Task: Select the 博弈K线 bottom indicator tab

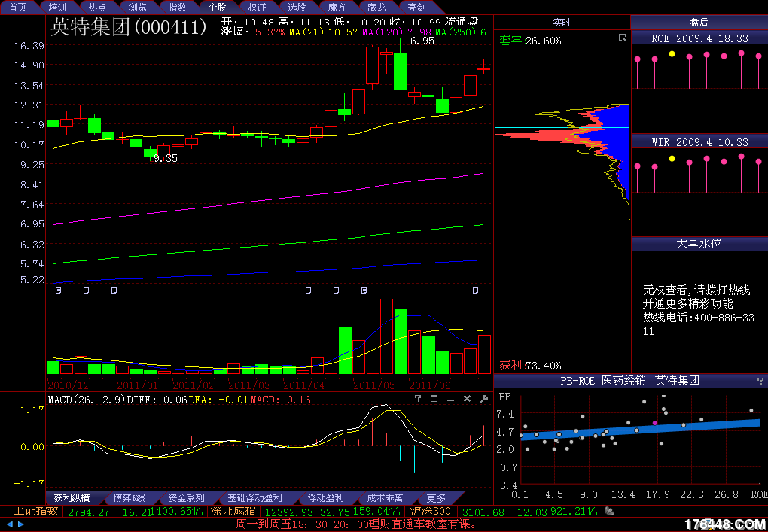Action: click(x=130, y=498)
